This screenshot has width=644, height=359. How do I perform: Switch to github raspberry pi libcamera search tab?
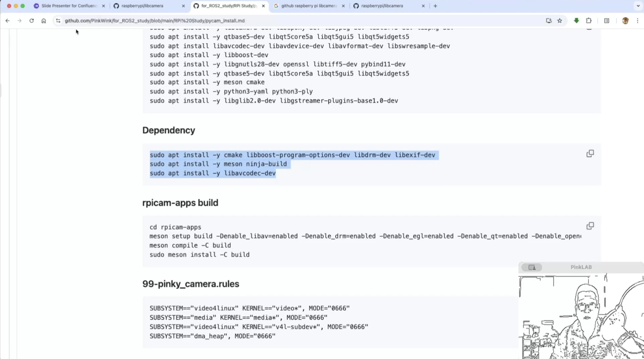point(309,6)
